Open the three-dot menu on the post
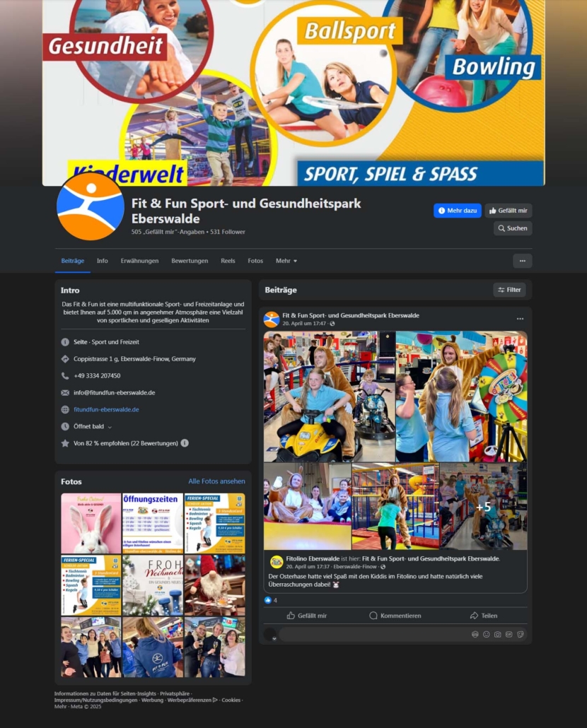Viewport: 587px width, 728px height. [x=520, y=319]
